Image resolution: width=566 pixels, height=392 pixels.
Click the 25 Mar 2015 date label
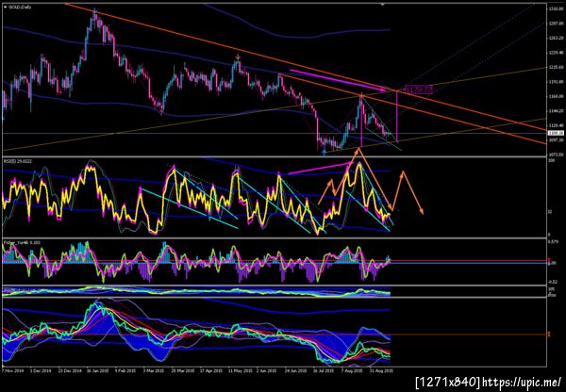pos(184,370)
